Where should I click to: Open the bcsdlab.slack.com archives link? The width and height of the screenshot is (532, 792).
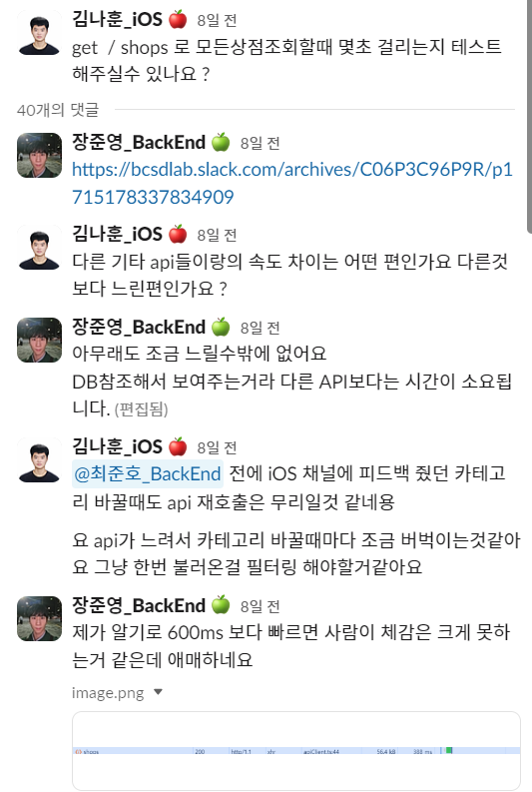(x=292, y=183)
